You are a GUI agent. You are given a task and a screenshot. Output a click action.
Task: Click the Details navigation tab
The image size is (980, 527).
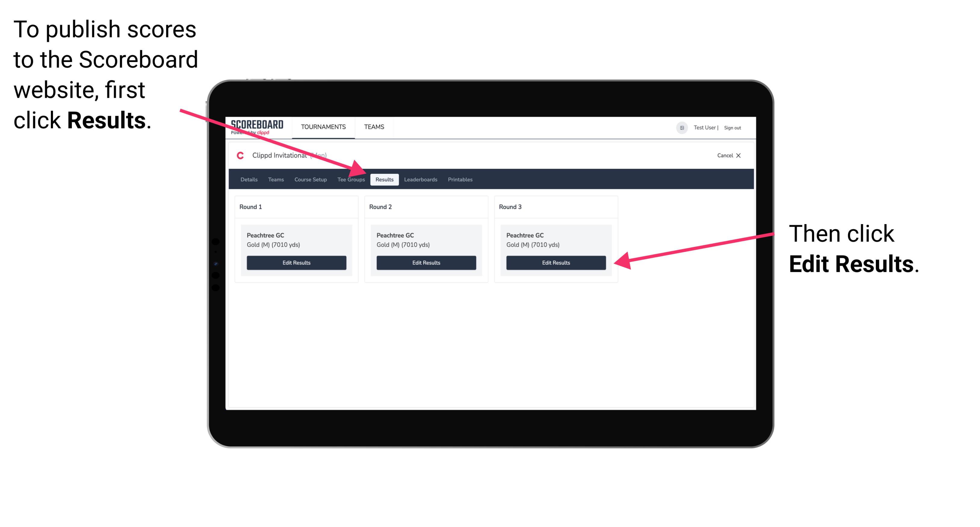[249, 180]
